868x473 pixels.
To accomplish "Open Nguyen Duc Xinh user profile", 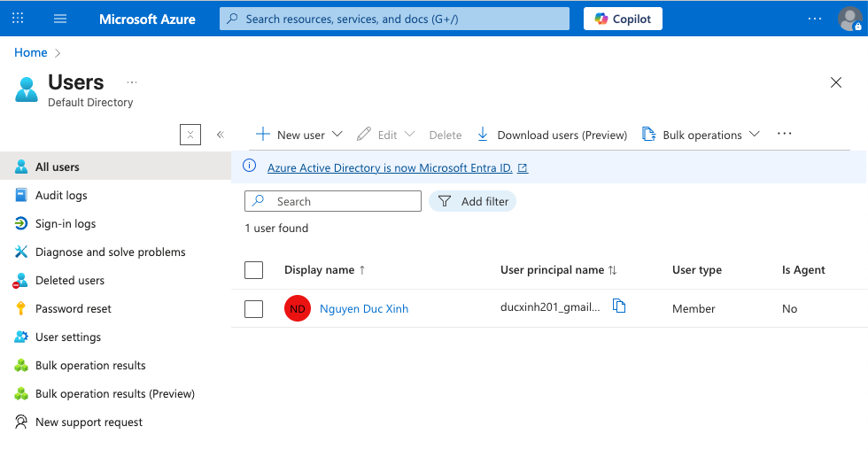I will [364, 308].
